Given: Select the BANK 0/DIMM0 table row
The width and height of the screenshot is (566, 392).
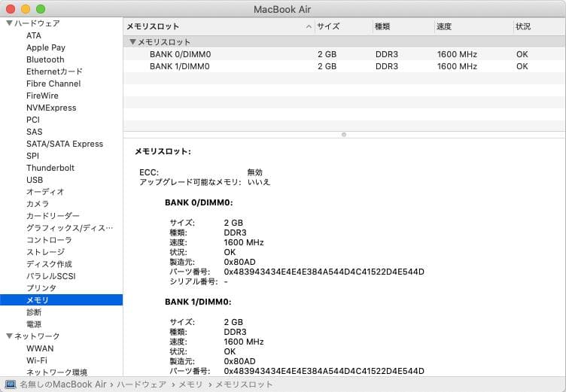Looking at the screenshot, I should [x=345, y=54].
